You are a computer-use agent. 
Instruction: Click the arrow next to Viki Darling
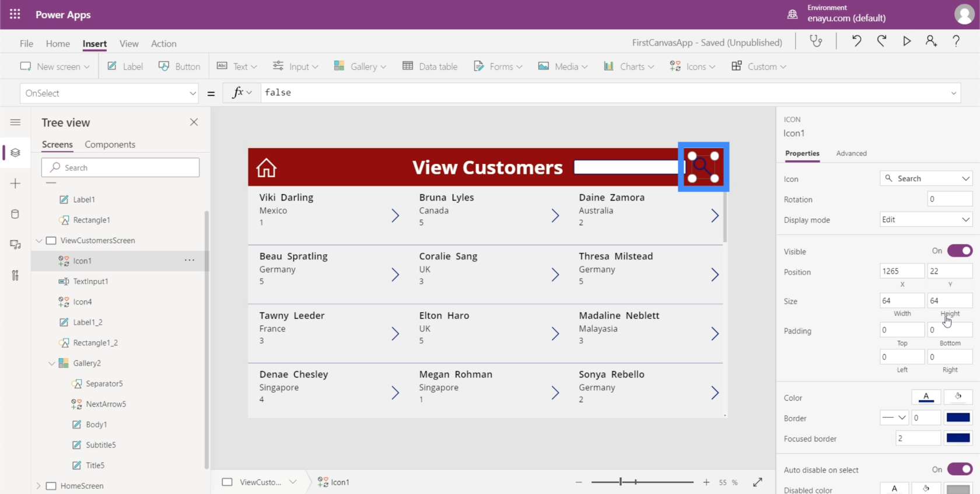395,216
